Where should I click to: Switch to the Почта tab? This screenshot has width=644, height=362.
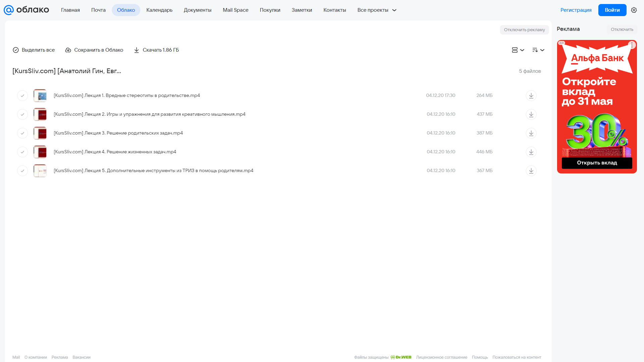(98, 10)
